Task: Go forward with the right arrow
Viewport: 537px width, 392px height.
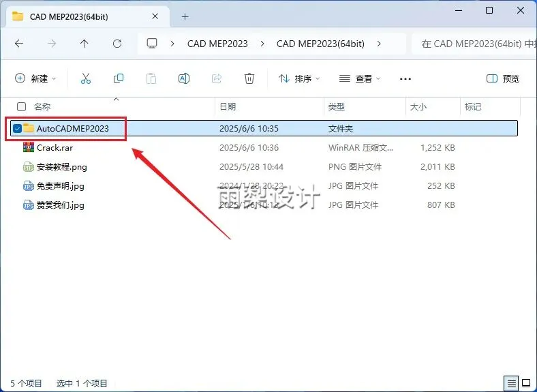Action: [52, 44]
